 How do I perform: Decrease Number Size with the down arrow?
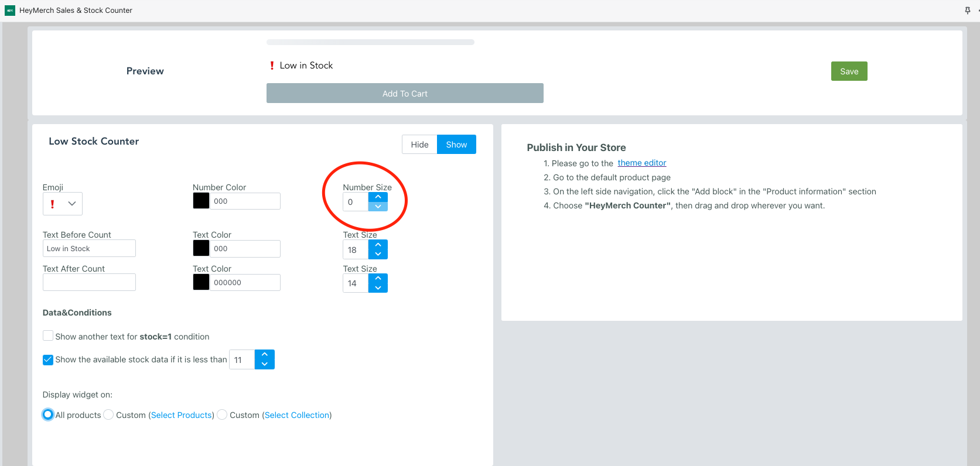click(x=378, y=207)
